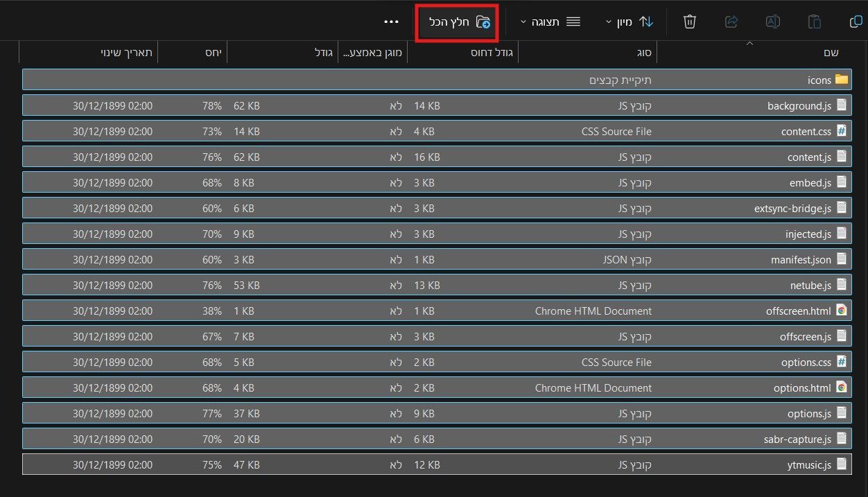Sort by Compressed size (גודל דחוס) header

coord(462,53)
